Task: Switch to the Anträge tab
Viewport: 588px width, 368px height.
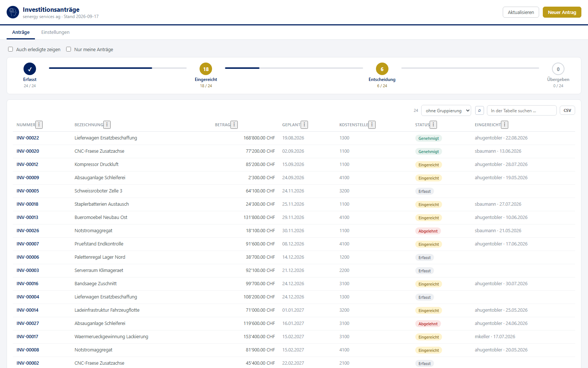Action: [21, 32]
